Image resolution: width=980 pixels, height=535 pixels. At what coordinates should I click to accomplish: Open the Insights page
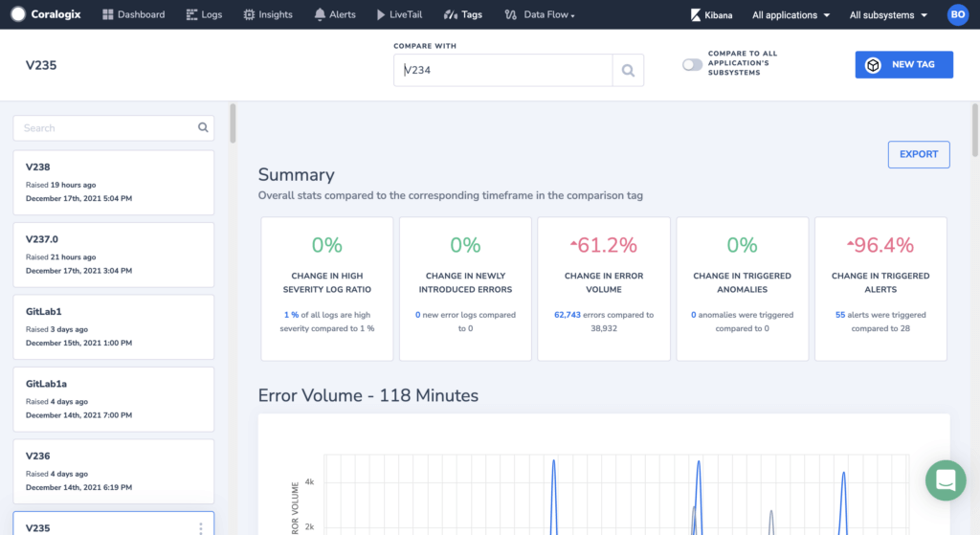click(268, 14)
